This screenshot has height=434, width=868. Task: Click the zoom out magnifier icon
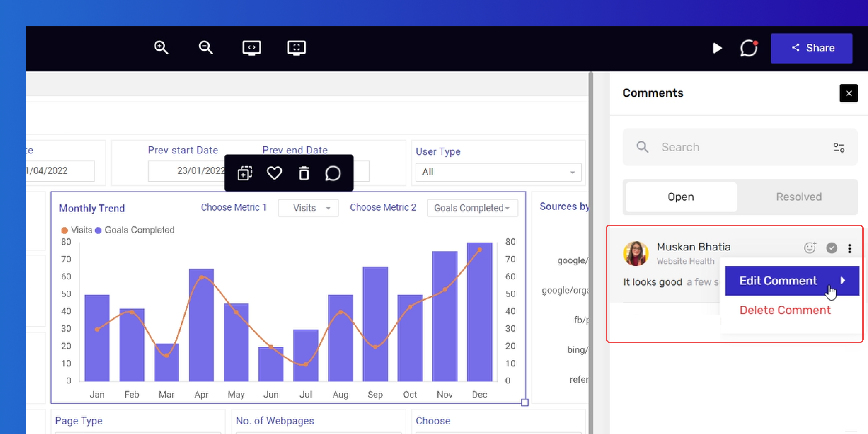(205, 48)
